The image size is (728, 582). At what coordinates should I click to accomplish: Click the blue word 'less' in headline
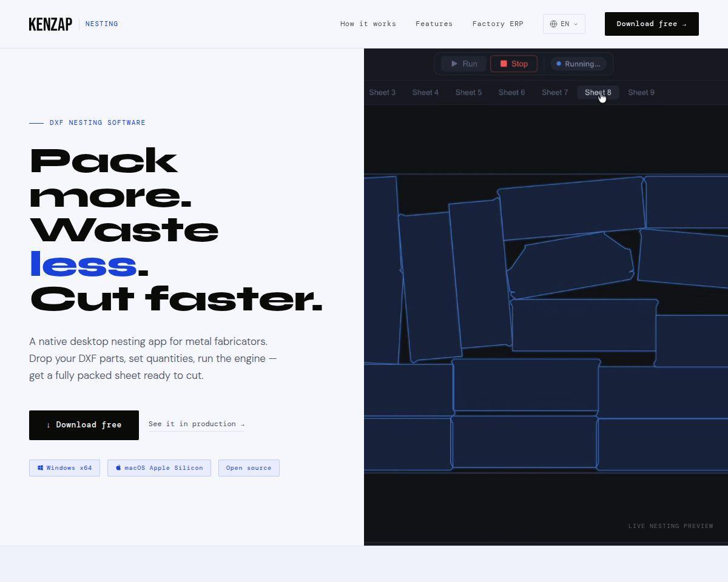tap(83, 264)
